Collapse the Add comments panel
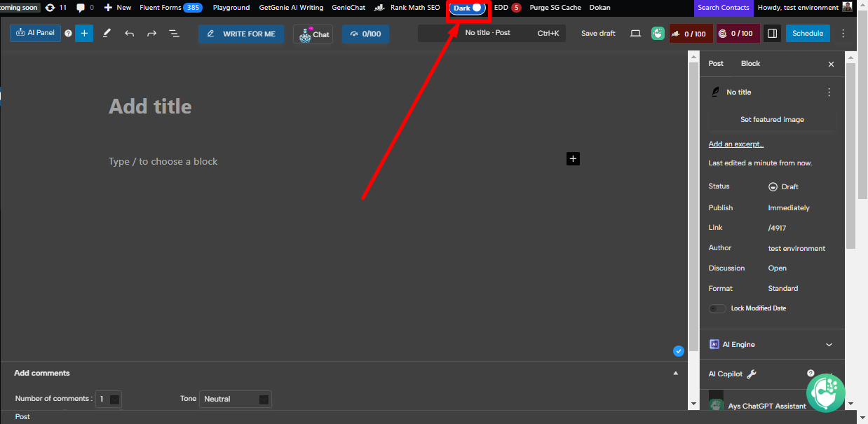 point(676,374)
